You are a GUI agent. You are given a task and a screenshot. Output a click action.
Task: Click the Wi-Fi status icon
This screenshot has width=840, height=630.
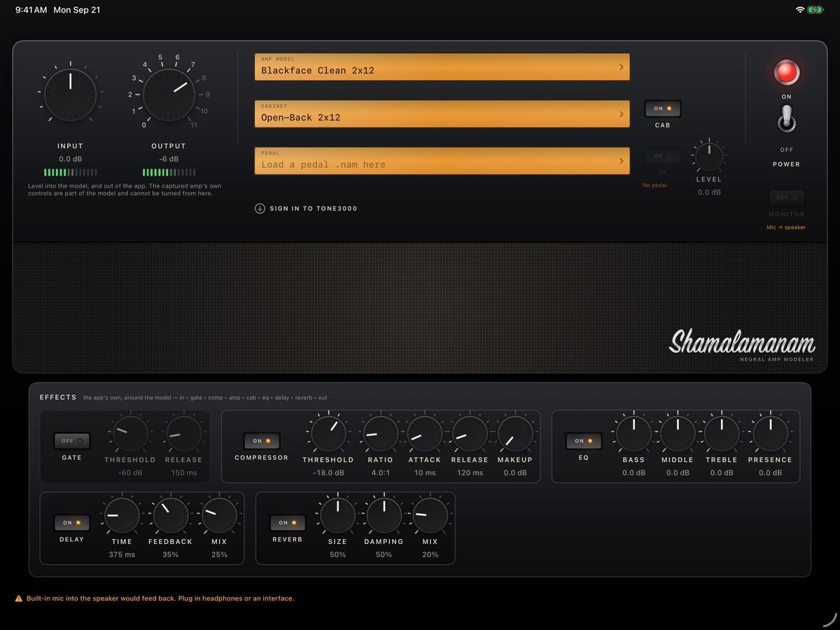800,10
